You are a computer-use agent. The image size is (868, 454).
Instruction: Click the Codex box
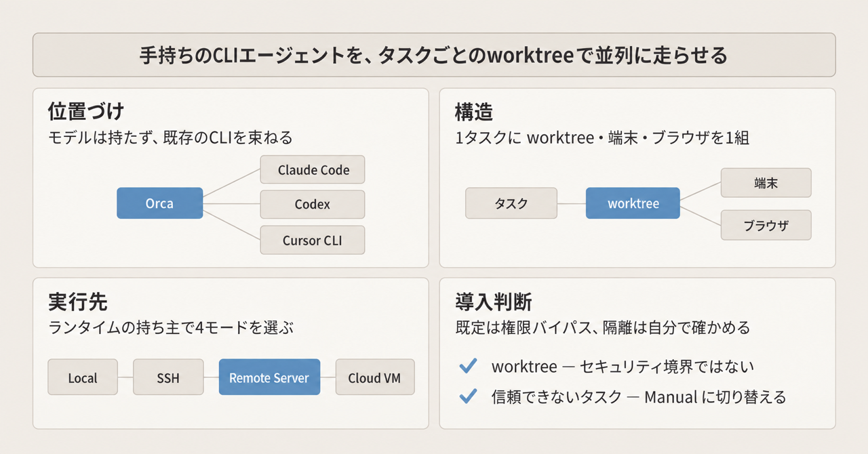(313, 204)
